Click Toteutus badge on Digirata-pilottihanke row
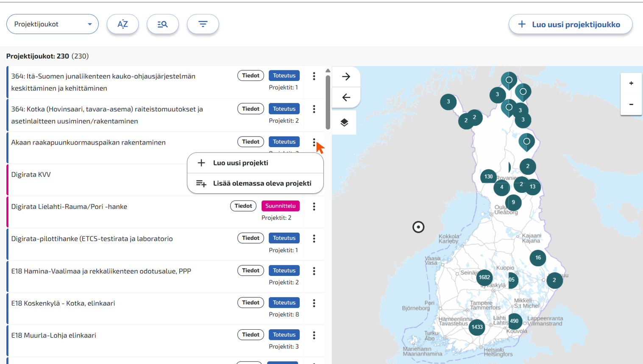Screen dimensions: 643x364 pyautogui.click(x=284, y=238)
